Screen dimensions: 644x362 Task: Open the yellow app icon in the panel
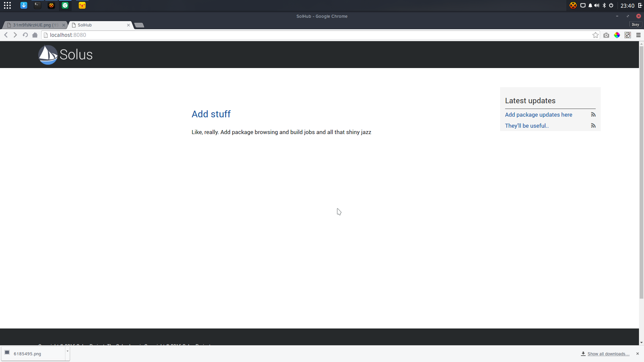point(82,5)
